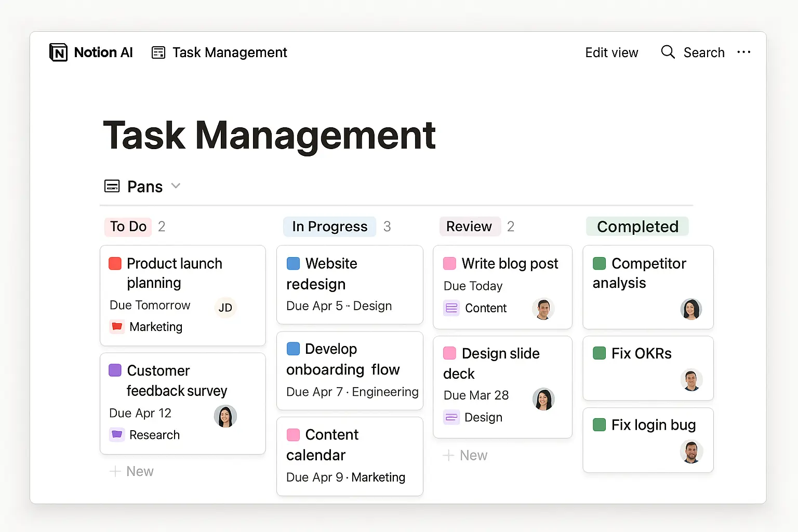Click the purple Research tag icon
The width and height of the screenshot is (798, 532).
click(x=117, y=434)
